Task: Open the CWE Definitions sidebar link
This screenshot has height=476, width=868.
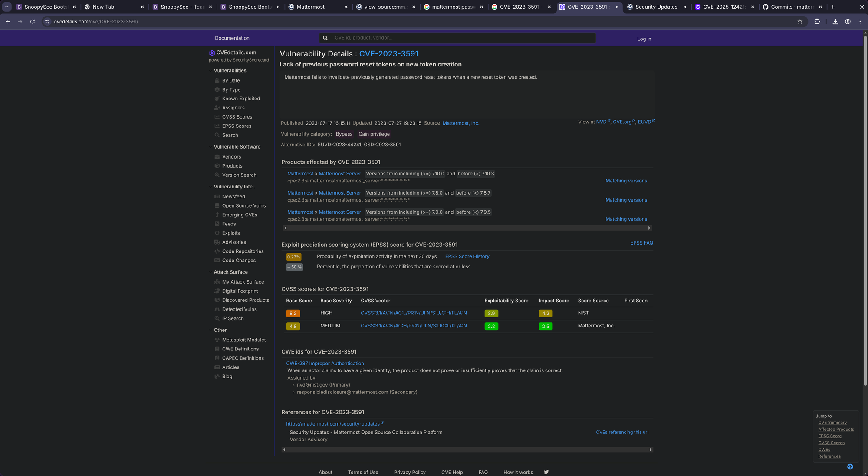Action: pyautogui.click(x=240, y=349)
